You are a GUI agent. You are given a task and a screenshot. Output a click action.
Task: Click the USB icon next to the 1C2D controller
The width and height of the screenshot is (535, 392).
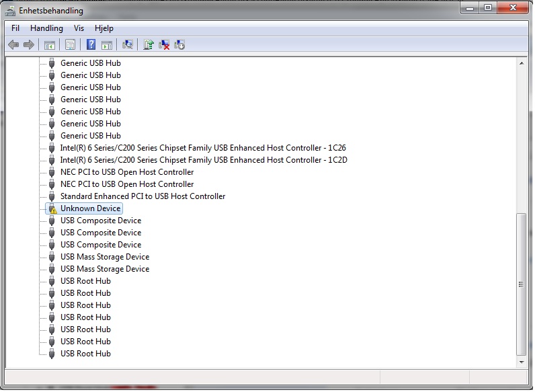pyautogui.click(x=52, y=160)
